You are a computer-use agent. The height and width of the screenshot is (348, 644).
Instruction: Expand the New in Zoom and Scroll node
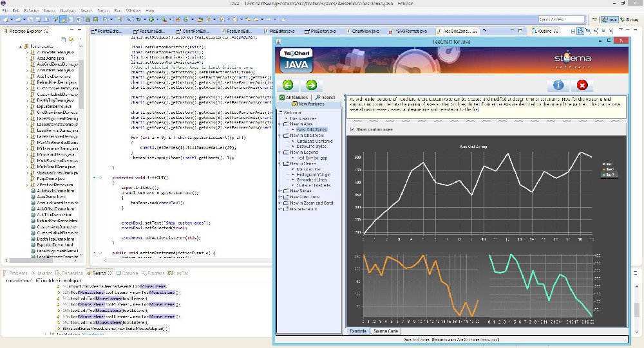pos(281,203)
